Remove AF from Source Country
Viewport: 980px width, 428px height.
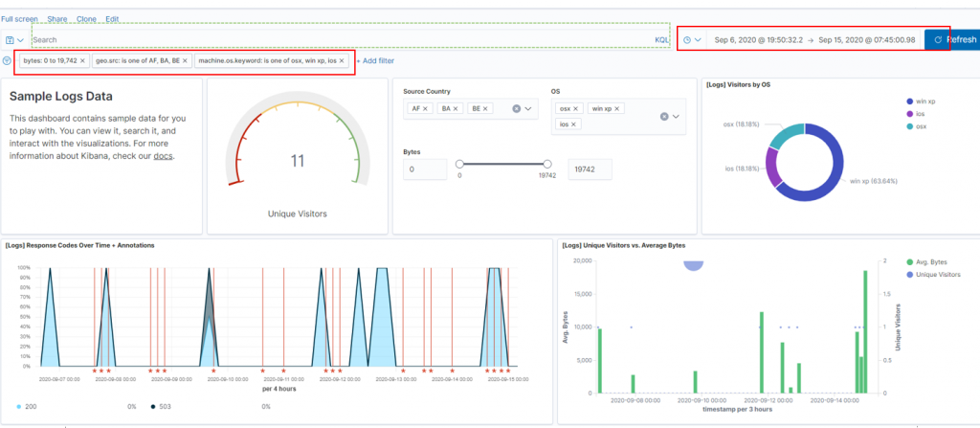[426, 108]
